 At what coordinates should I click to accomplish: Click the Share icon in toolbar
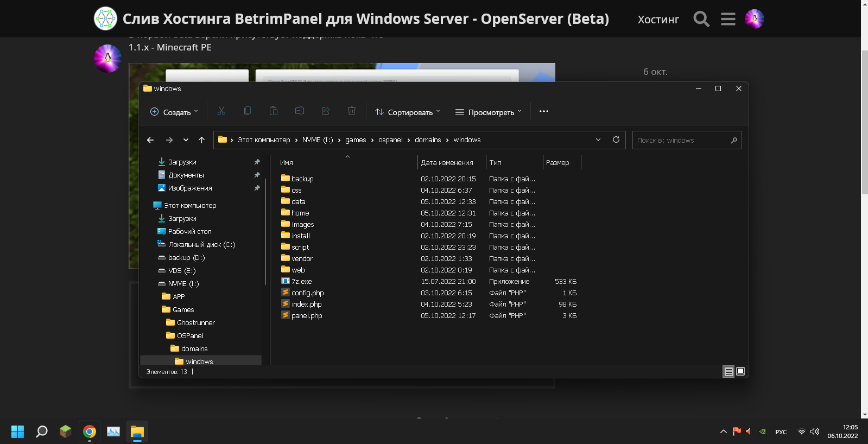click(x=326, y=111)
